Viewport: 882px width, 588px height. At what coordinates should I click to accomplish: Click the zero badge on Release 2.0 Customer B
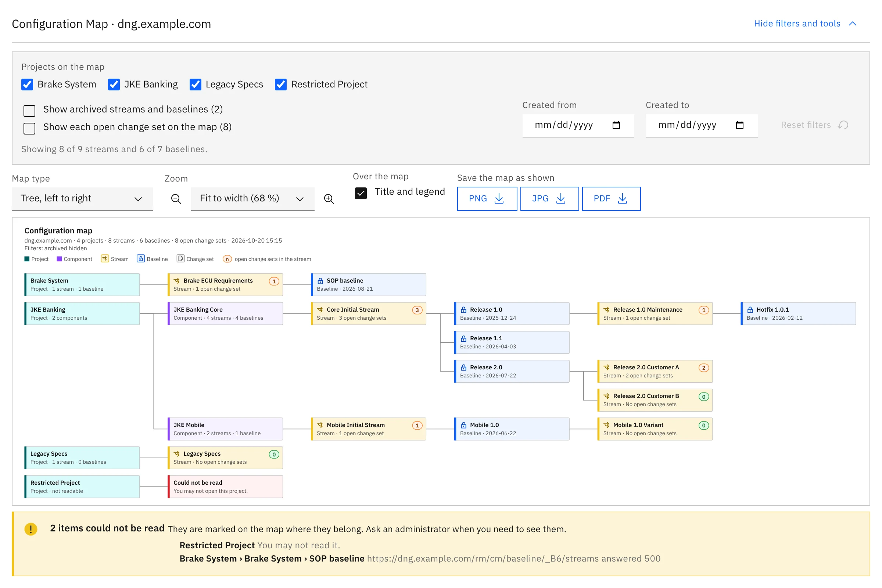point(703,397)
